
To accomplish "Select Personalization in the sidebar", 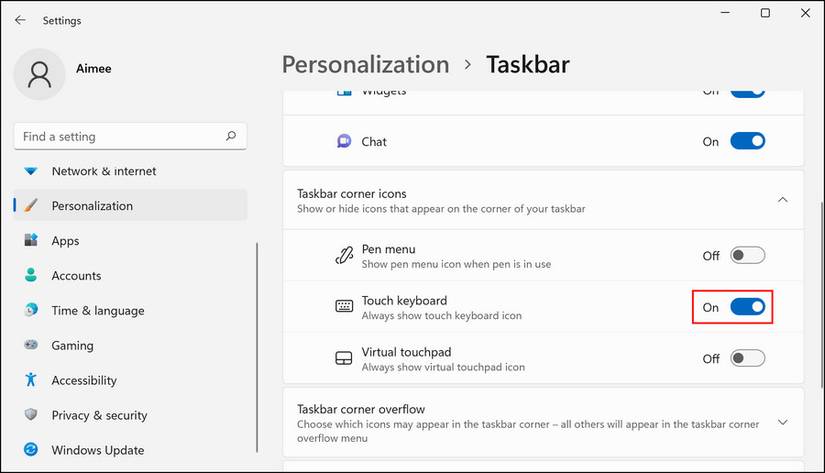I will 130,206.
